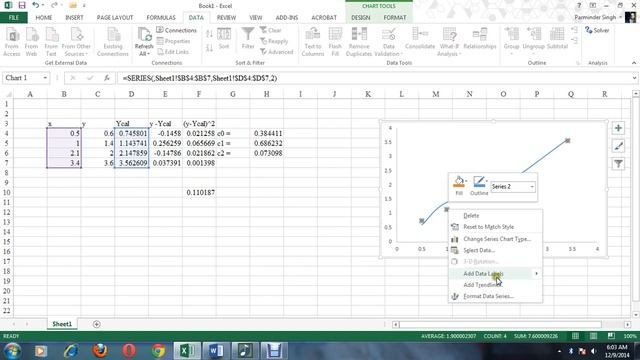The image size is (640, 360).
Task: Click the Sort button in ribbon
Action: [224, 39]
